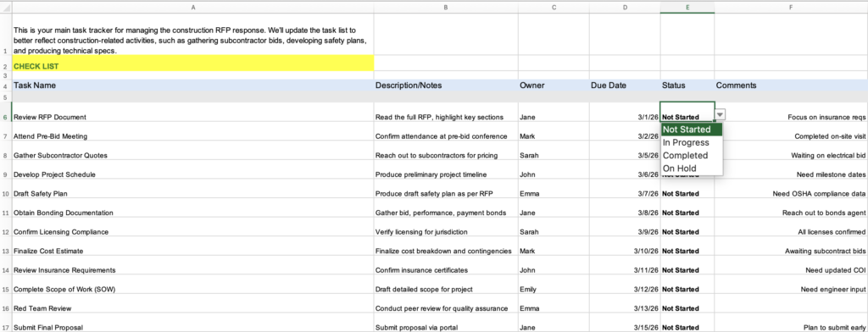The width and height of the screenshot is (868, 332).
Task: Select 'Not Started' in the dropdown list
Action: 692,130
